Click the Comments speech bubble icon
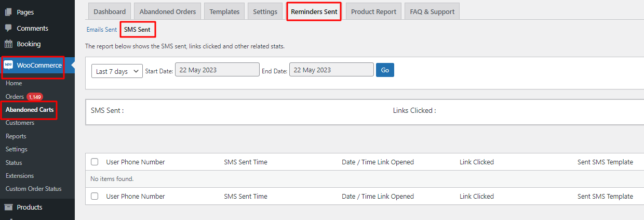This screenshot has width=644, height=220. 8,28
